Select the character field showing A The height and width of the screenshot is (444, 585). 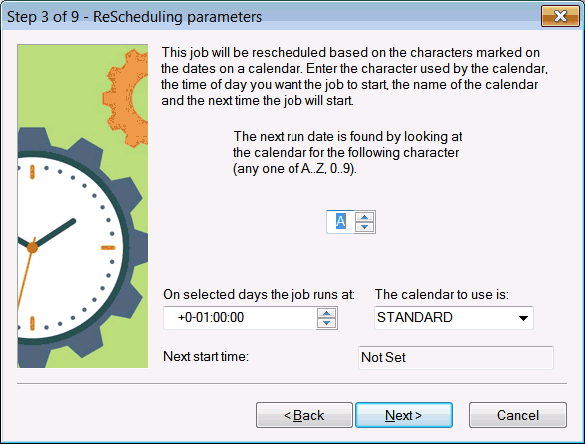point(340,222)
